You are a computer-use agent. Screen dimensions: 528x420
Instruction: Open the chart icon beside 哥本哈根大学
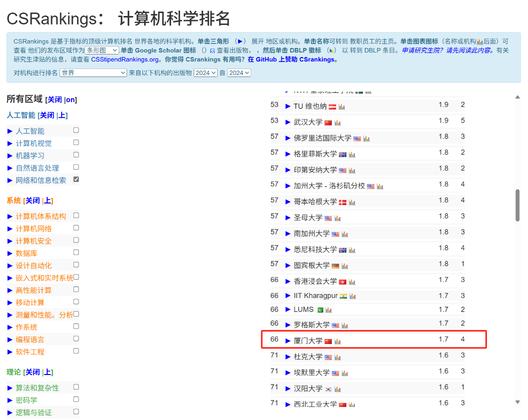[352, 202]
